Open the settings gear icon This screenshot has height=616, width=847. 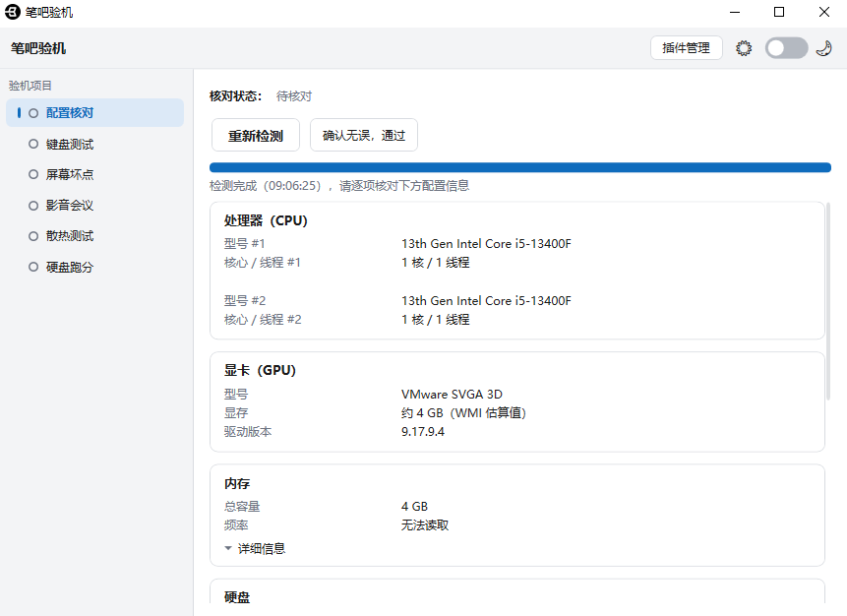point(744,48)
